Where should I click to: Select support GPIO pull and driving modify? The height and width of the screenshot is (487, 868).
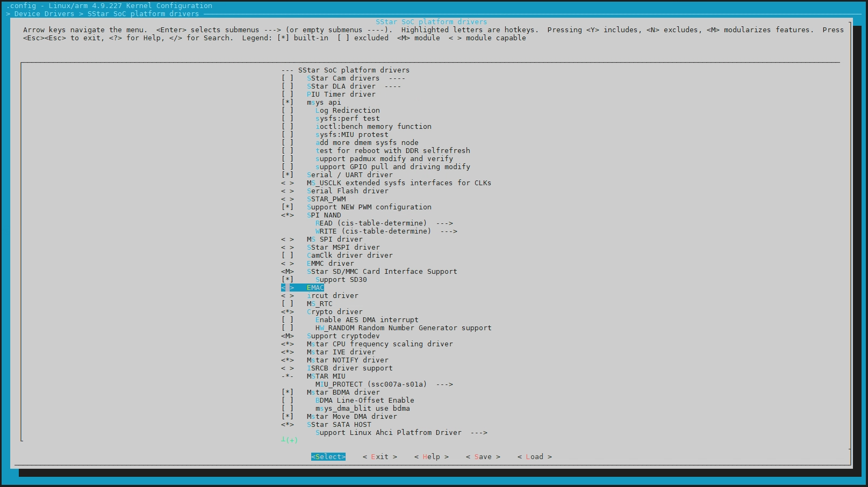coord(376,167)
